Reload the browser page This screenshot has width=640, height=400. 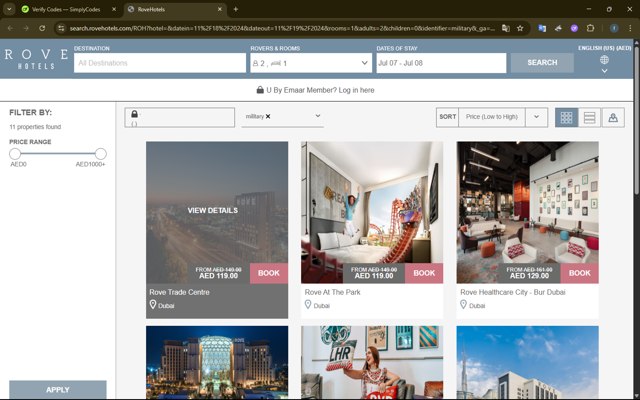(x=42, y=28)
